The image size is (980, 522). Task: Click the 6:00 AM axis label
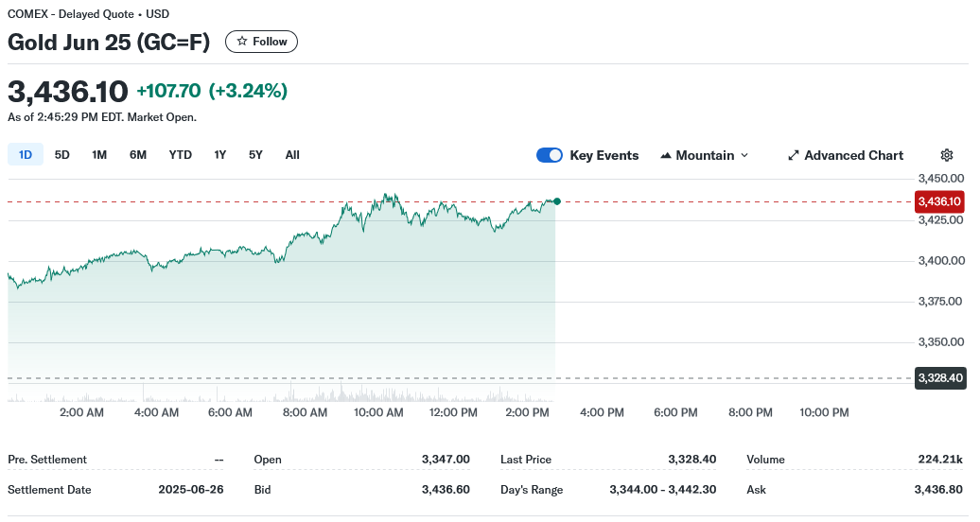click(x=230, y=412)
